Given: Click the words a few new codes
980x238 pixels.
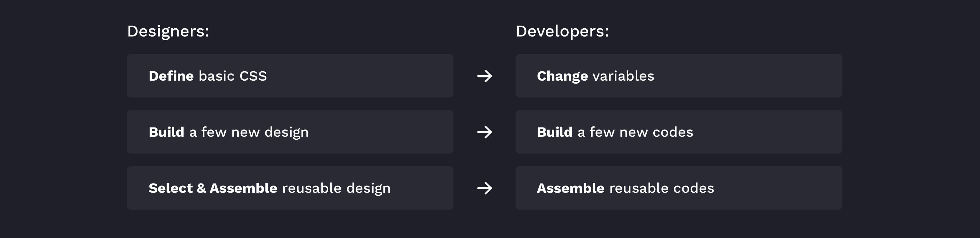Looking at the screenshot, I should point(635,132).
